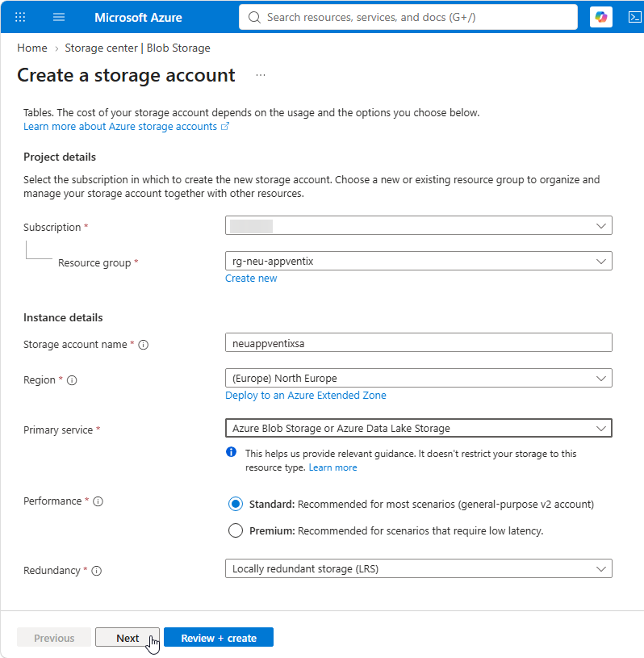Open Storage center | Blob Storage breadcrumb
Screen dimensions: 644x658
point(138,48)
